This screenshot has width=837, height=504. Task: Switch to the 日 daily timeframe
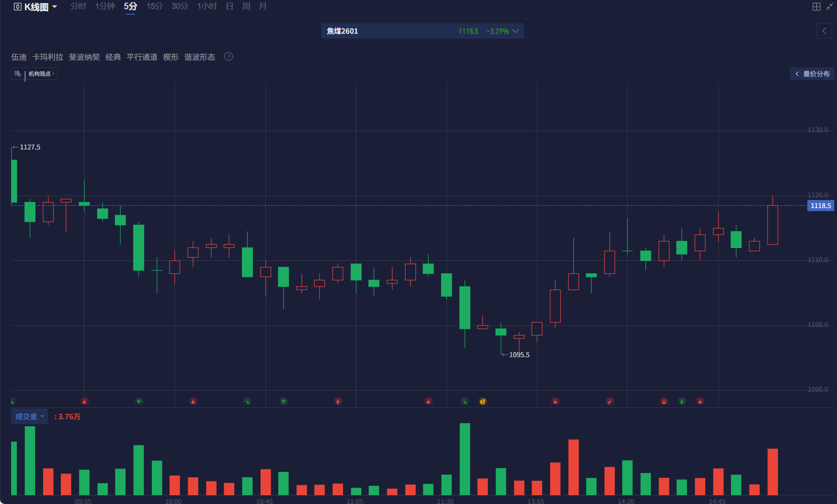(229, 6)
